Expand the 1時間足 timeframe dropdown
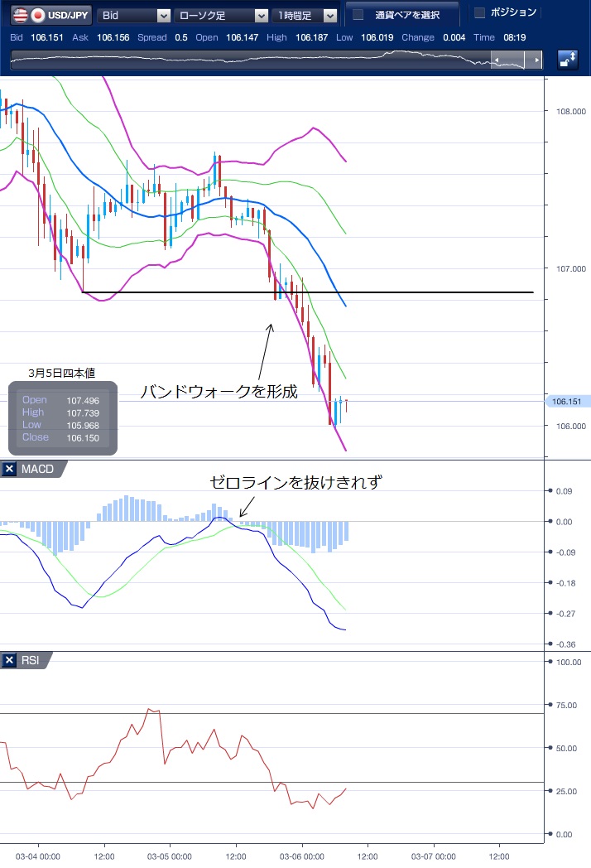This screenshot has height=868, width=591. (x=306, y=15)
